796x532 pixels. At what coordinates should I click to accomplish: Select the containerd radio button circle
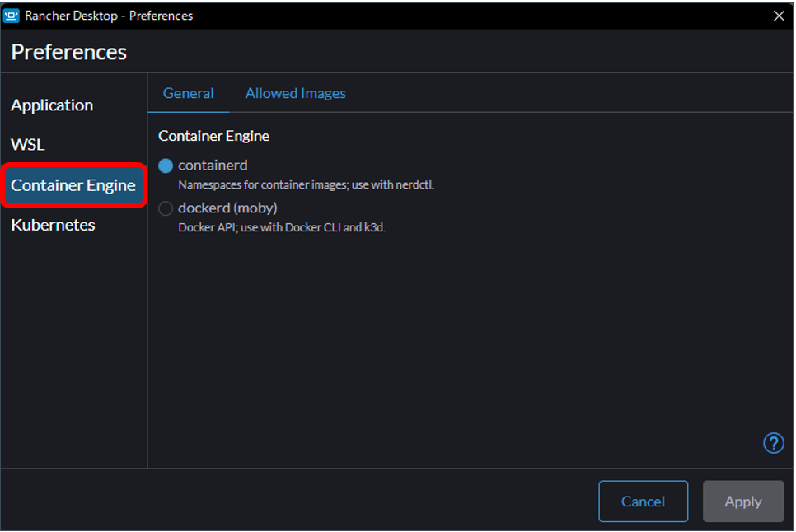tap(166, 166)
